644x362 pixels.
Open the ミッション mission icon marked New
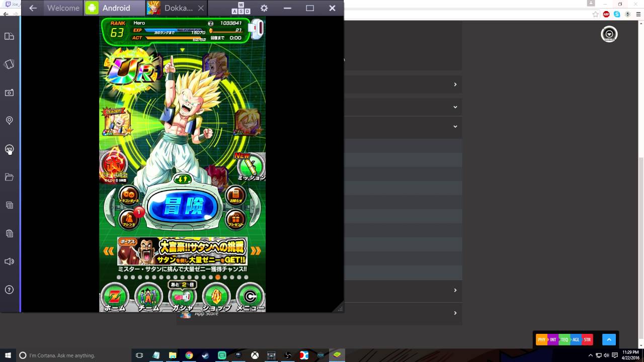click(251, 166)
